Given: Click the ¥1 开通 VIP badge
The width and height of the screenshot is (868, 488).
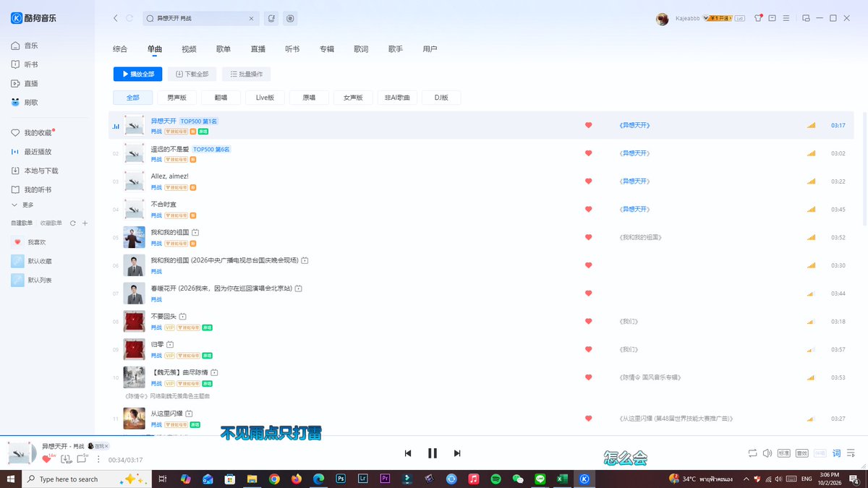Looking at the screenshot, I should [x=720, y=18].
